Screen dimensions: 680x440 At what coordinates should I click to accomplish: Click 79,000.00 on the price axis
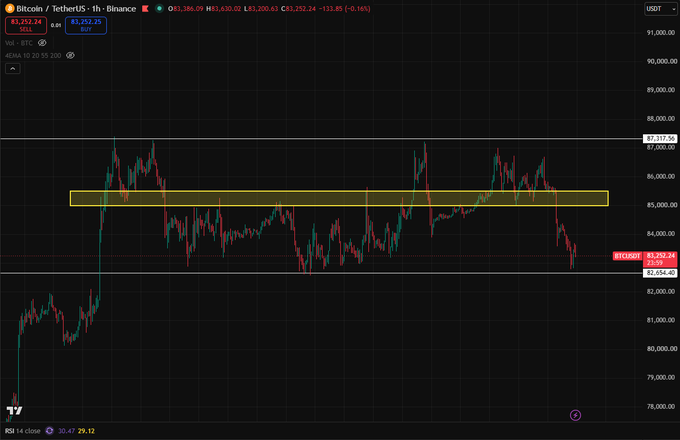click(x=660, y=377)
